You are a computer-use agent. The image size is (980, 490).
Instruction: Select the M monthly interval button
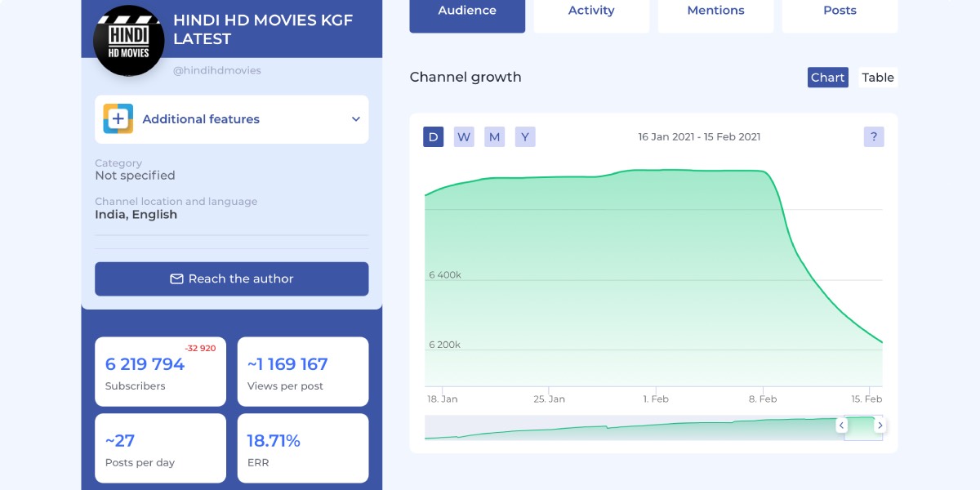494,137
